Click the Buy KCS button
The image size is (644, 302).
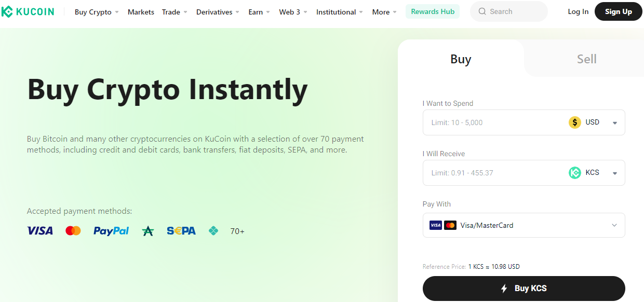click(x=524, y=289)
